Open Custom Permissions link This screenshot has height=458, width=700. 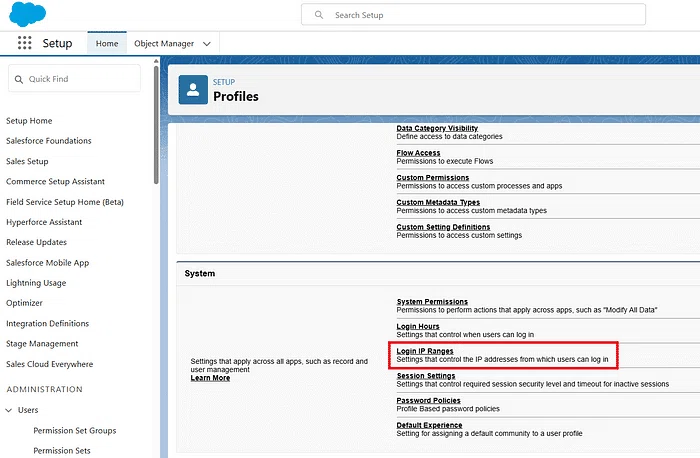433,177
